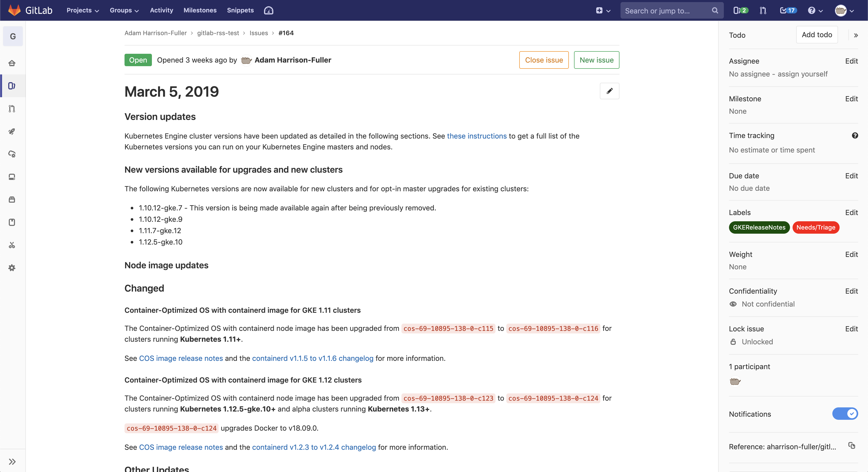Screen dimensions: 868x472
Task: Edit the Due date field
Action: point(851,176)
